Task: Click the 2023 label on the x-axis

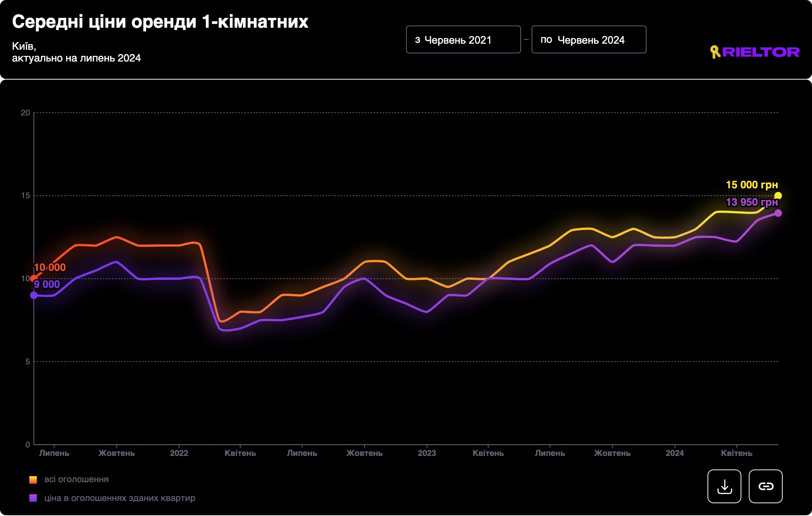Action: 427,453
